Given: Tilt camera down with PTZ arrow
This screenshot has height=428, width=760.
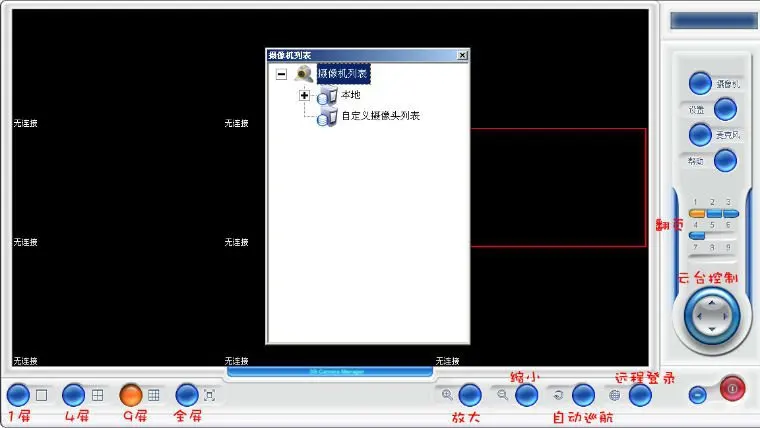Looking at the screenshot, I should click(x=712, y=329).
